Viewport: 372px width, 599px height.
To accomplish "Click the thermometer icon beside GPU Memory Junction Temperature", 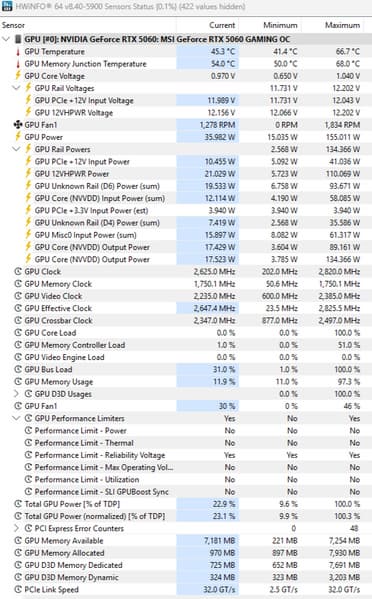I will click(18, 64).
